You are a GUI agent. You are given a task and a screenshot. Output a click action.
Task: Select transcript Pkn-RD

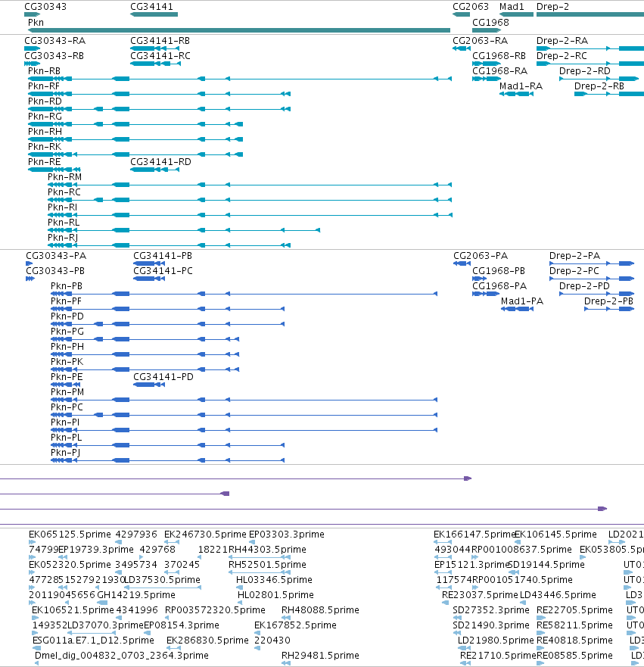(x=160, y=109)
